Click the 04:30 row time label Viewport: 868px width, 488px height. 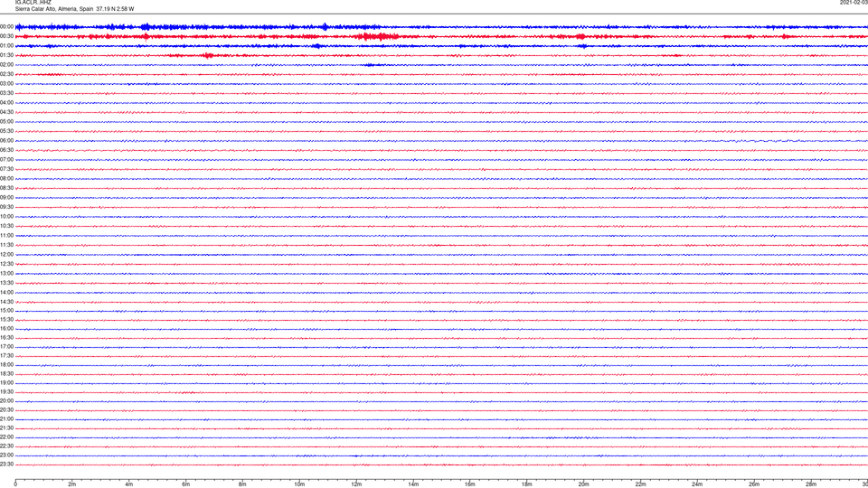click(6, 112)
